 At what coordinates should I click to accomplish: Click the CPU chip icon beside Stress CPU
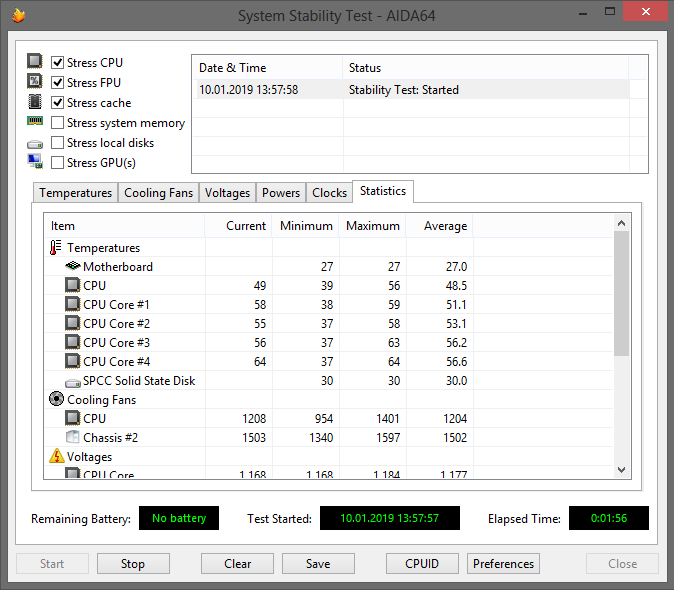(x=35, y=61)
